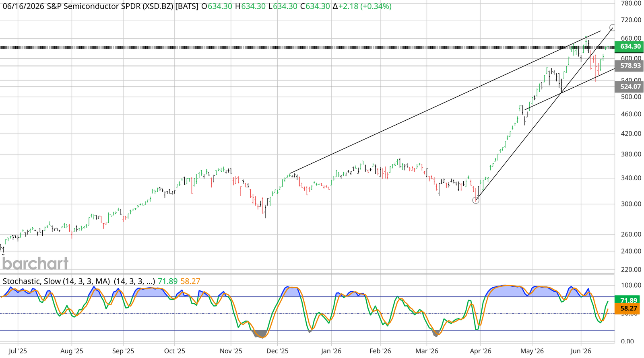The width and height of the screenshot is (644, 358).
Task: Click the 380.00 price axis label
Action: point(631,154)
